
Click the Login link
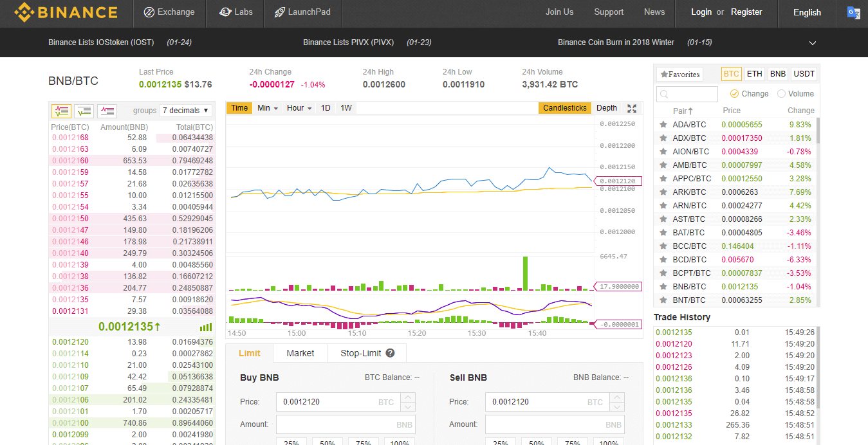point(701,12)
